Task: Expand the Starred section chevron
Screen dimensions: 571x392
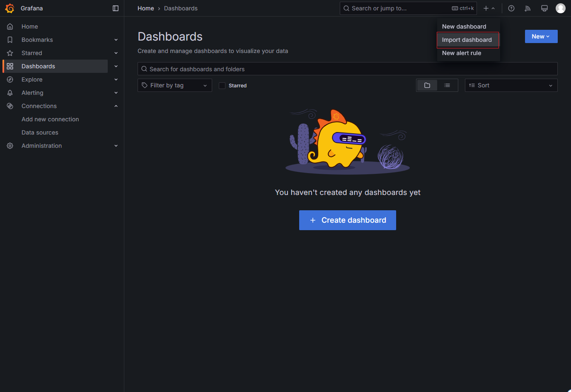Action: (x=116, y=53)
